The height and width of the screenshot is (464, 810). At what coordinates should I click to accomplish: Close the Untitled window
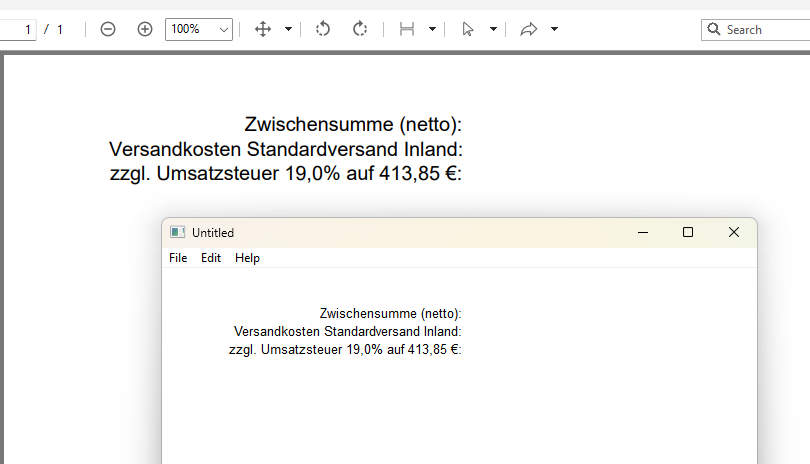tap(734, 233)
